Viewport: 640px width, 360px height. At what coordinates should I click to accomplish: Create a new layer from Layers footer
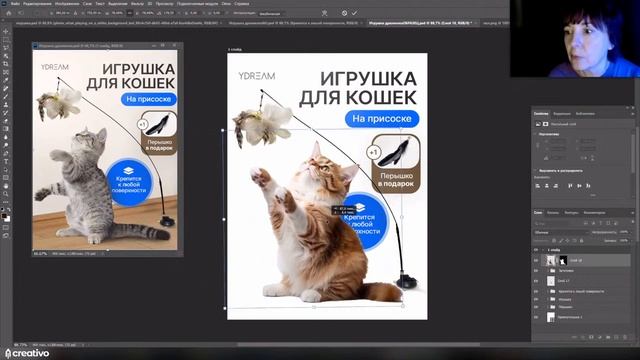(x=616, y=337)
